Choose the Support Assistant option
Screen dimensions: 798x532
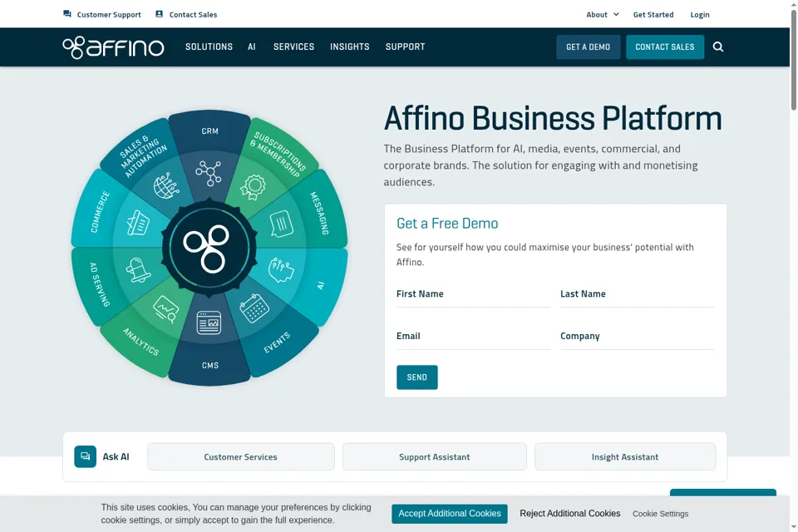click(434, 456)
